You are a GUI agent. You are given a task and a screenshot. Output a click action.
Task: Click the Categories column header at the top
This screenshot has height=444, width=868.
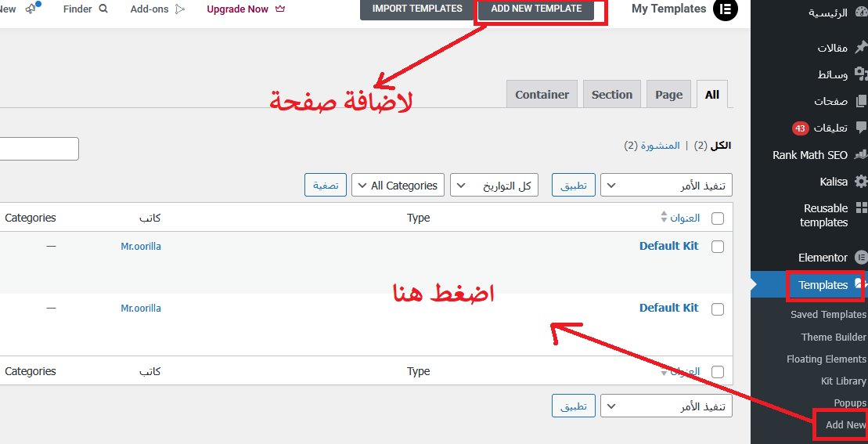tap(31, 218)
